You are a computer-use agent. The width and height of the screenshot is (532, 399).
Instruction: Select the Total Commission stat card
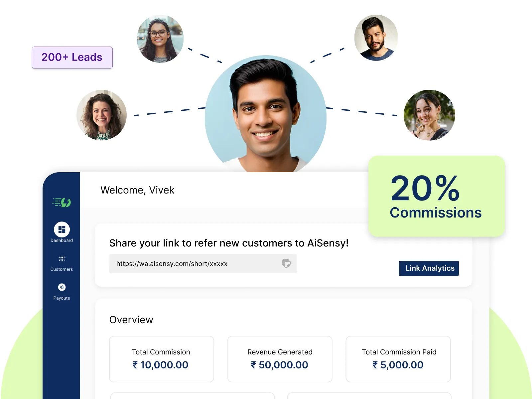coord(161,359)
